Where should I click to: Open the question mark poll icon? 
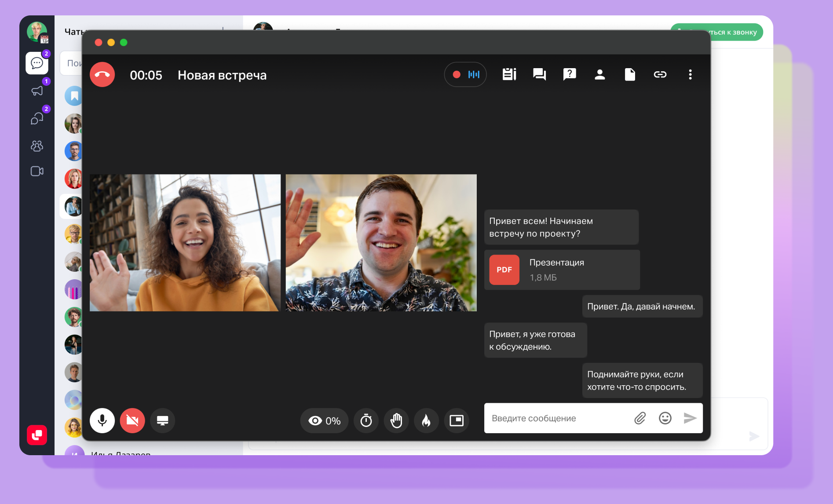coord(570,74)
